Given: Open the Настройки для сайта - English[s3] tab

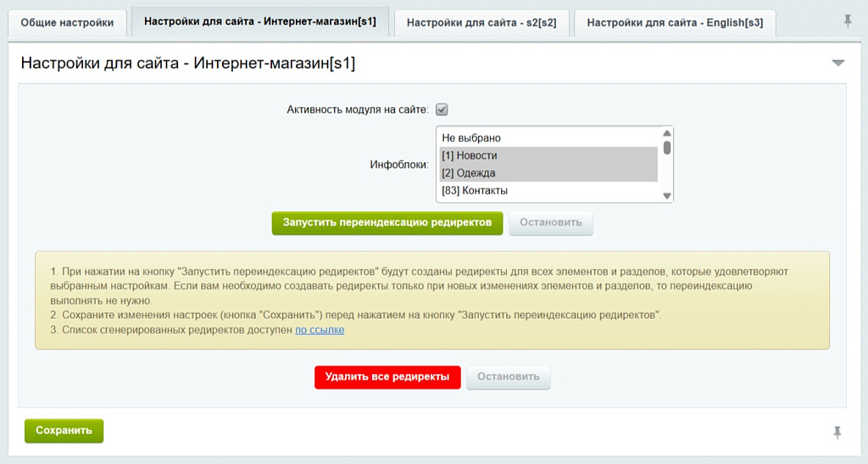Looking at the screenshot, I should tap(675, 23).
